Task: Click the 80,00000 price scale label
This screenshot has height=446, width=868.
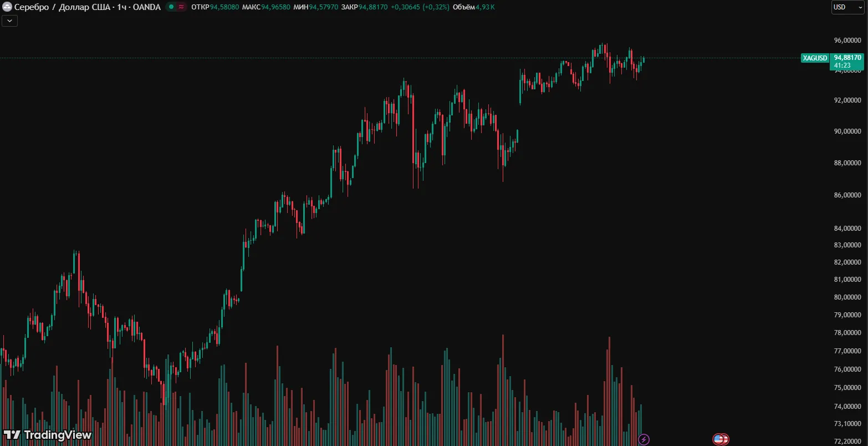Action: coord(847,297)
